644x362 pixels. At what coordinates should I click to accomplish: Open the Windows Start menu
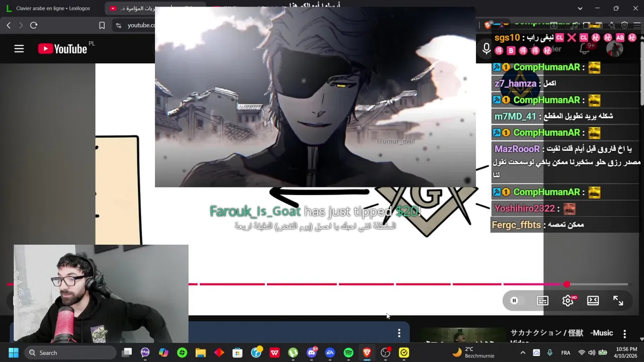tap(14, 352)
